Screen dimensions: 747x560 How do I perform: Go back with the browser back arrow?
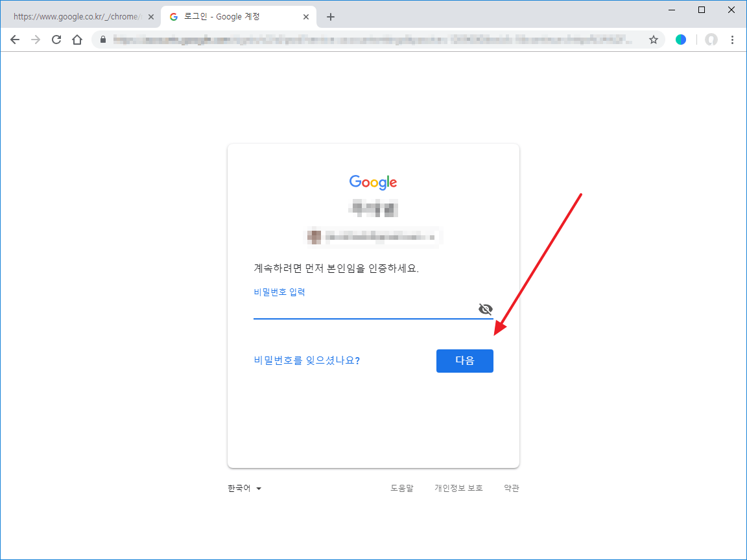pyautogui.click(x=15, y=40)
